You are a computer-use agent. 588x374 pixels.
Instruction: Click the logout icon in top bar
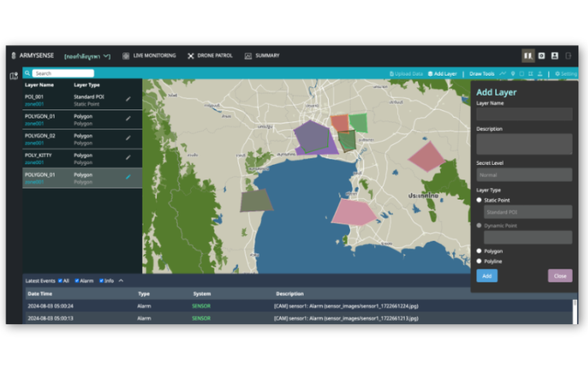[x=568, y=55]
